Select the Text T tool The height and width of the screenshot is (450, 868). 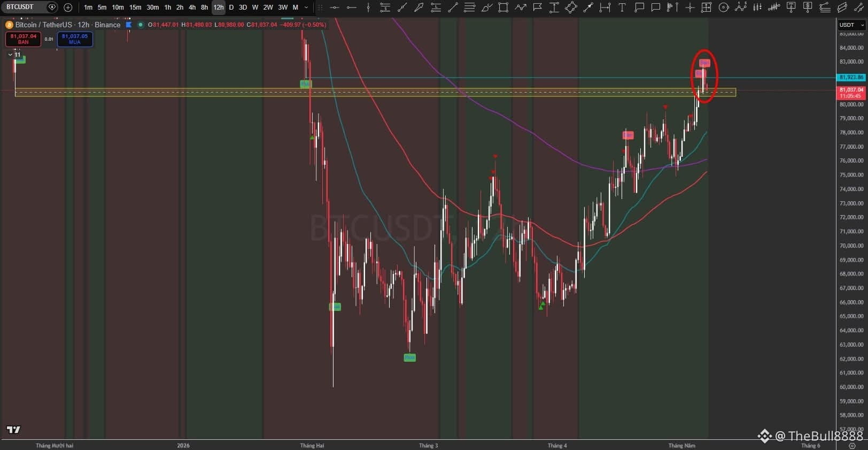622,7
